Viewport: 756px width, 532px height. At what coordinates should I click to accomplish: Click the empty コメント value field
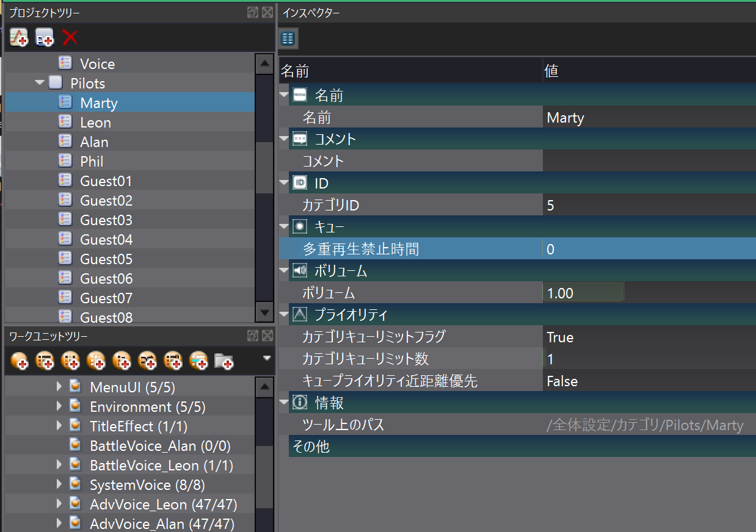coord(649,161)
